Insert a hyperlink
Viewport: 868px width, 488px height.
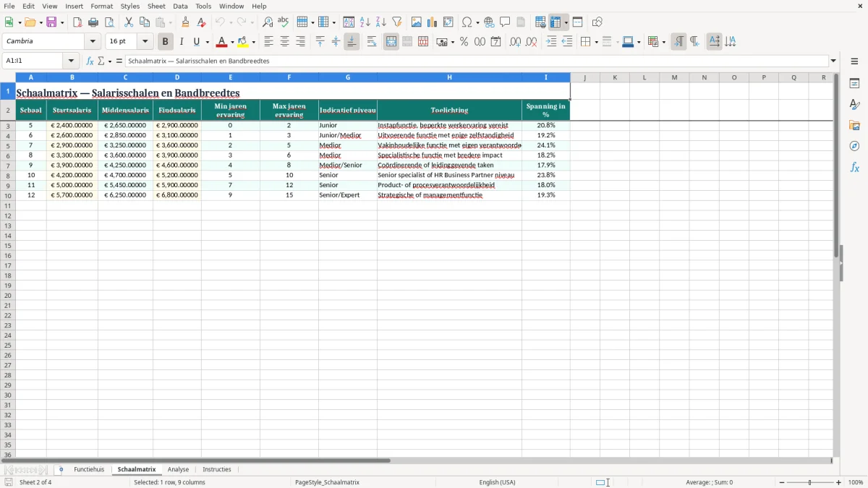click(x=490, y=22)
